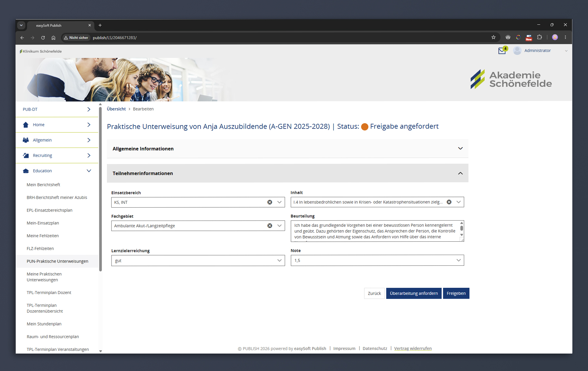Screen dimensions: 588x371
Task: Open the Administrator account dropdown arrow
Action: [x=566, y=51]
